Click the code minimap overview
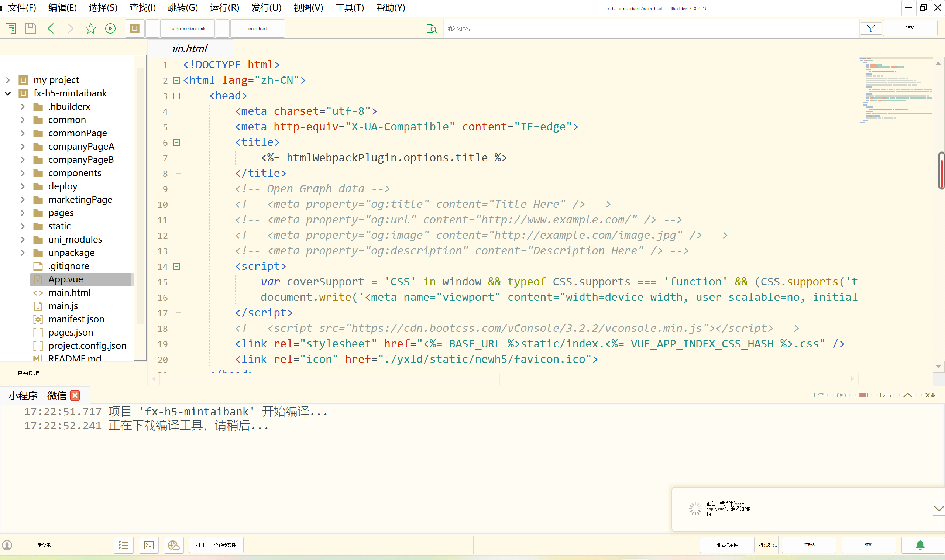The width and height of the screenshot is (945, 560). pyautogui.click(x=896, y=90)
